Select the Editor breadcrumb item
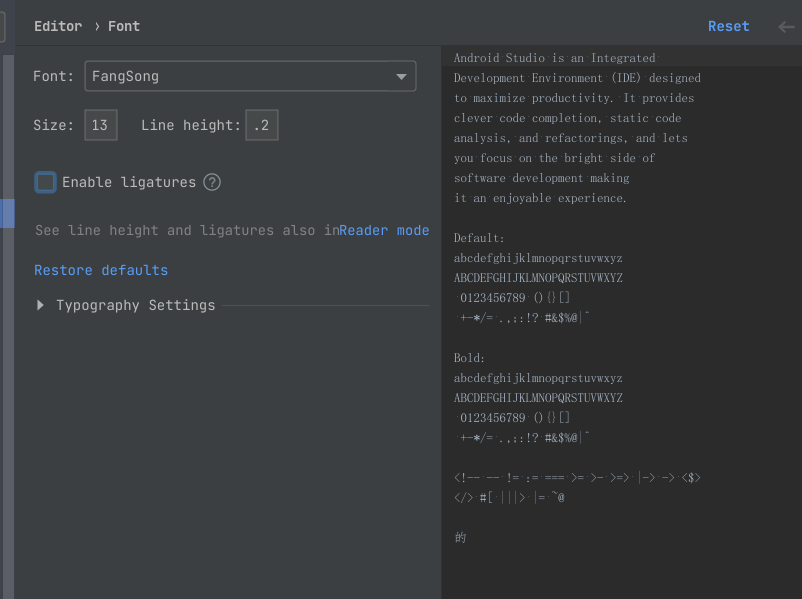Image resolution: width=802 pixels, height=599 pixels. (57, 26)
